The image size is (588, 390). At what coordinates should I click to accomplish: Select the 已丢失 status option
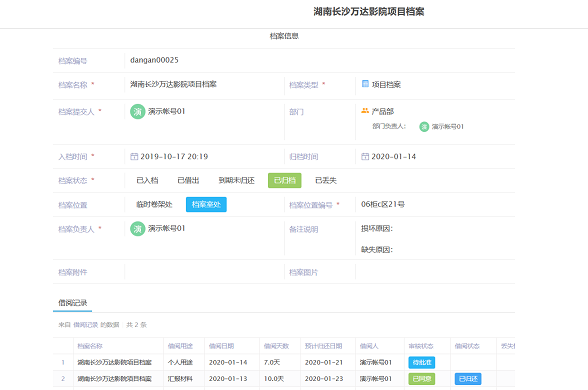tap(326, 181)
